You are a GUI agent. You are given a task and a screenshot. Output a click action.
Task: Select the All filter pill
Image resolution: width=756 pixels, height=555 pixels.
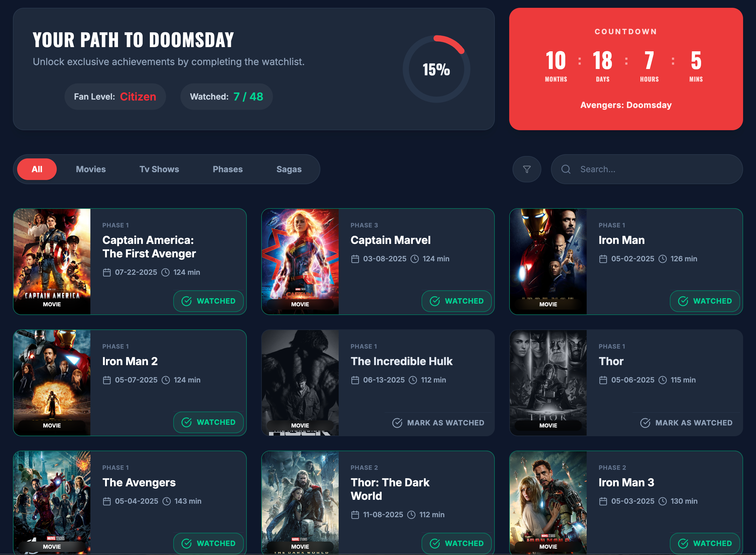click(36, 169)
